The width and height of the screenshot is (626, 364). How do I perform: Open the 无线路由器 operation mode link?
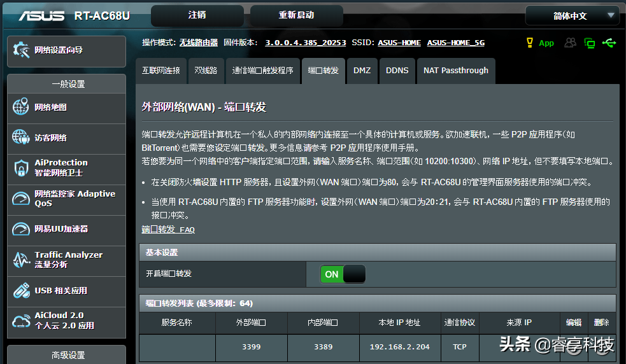tap(199, 43)
